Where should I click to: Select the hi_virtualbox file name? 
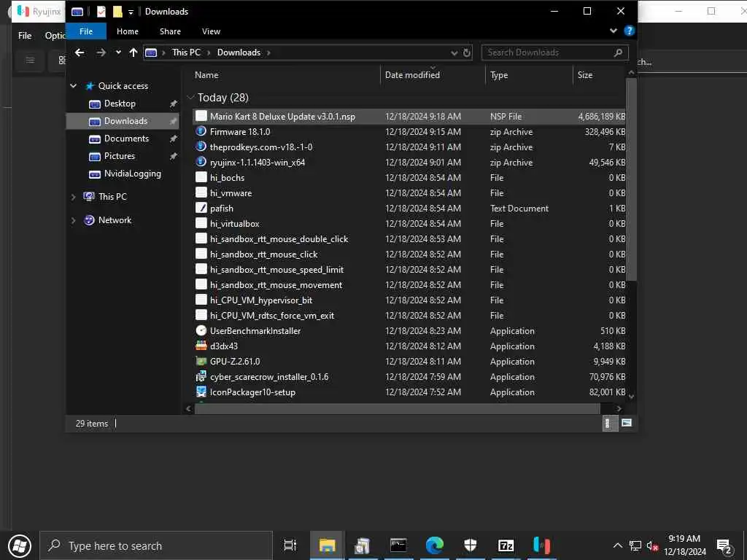235,223
